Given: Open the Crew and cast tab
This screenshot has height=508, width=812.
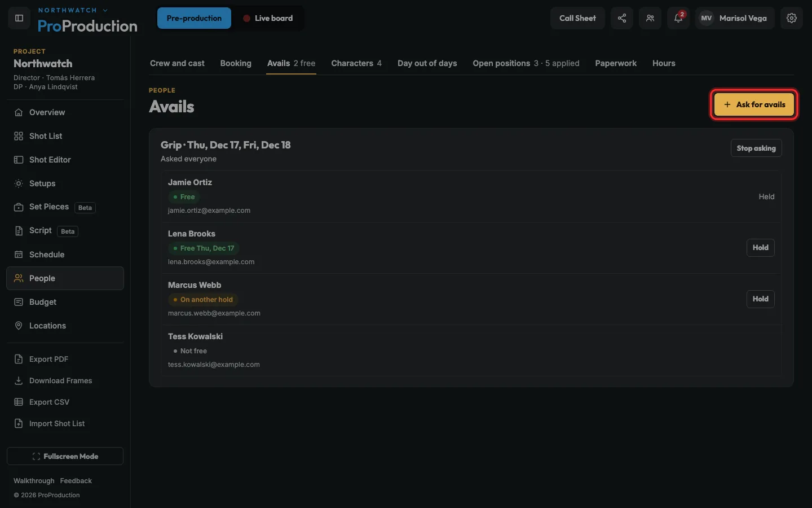Looking at the screenshot, I should (177, 63).
